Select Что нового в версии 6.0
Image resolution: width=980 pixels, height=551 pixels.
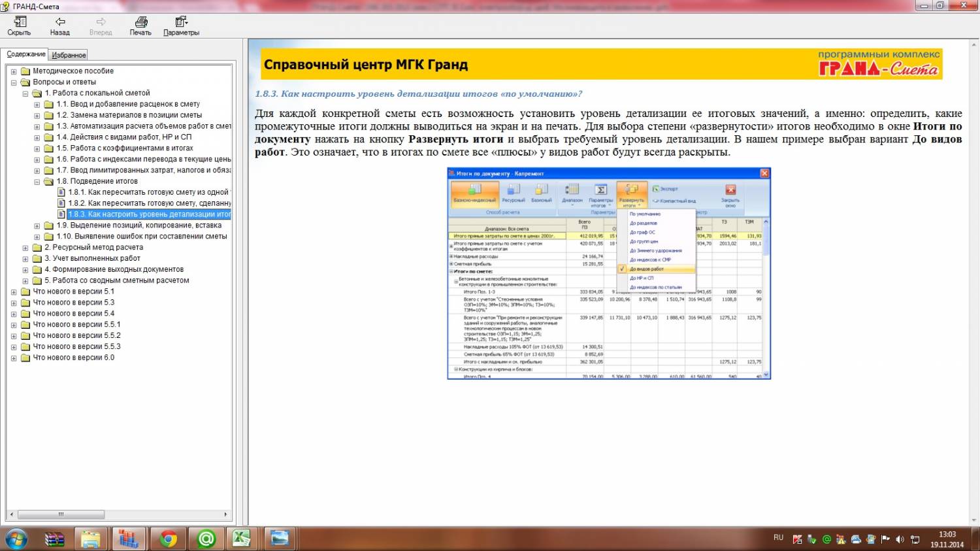click(73, 358)
